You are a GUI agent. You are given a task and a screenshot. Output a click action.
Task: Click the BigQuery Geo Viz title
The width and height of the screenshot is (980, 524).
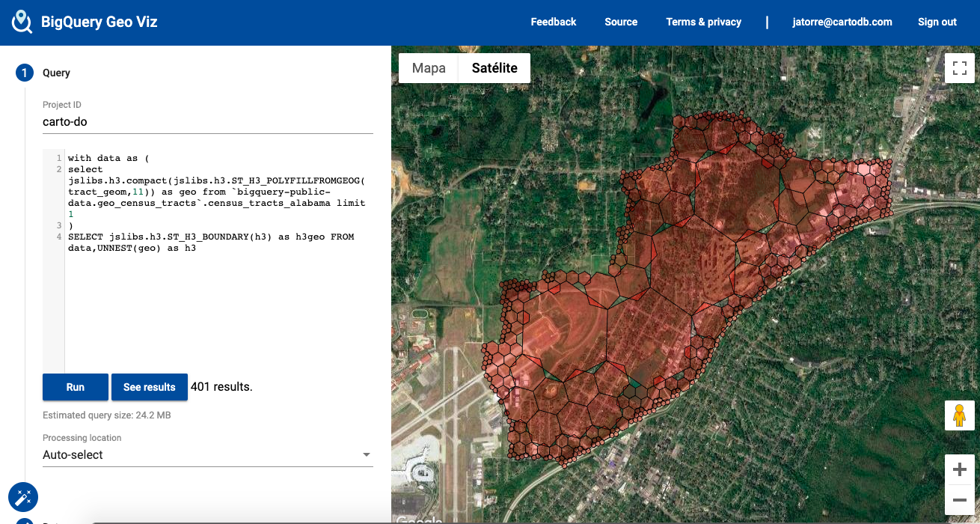(x=99, y=22)
